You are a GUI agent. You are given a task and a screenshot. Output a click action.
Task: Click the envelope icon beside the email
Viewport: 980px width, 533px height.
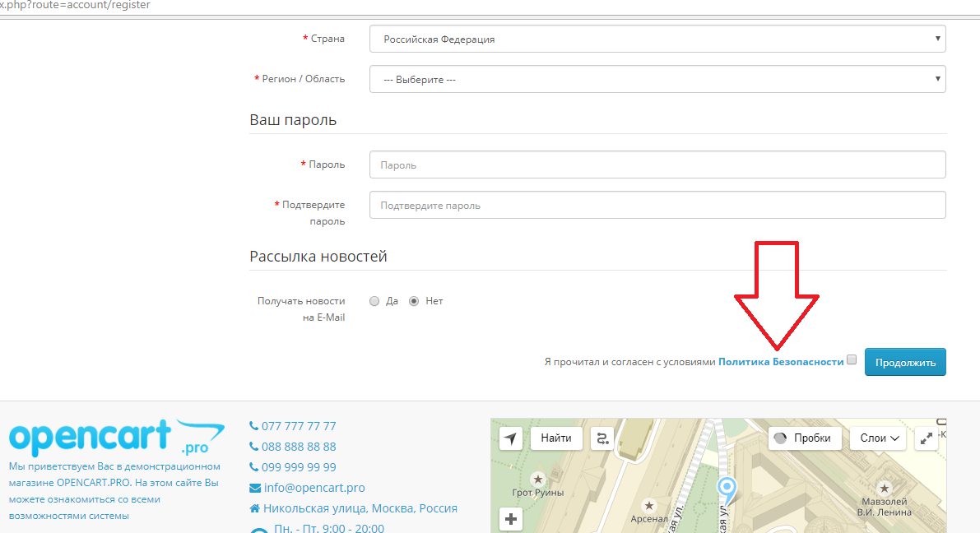[255, 488]
